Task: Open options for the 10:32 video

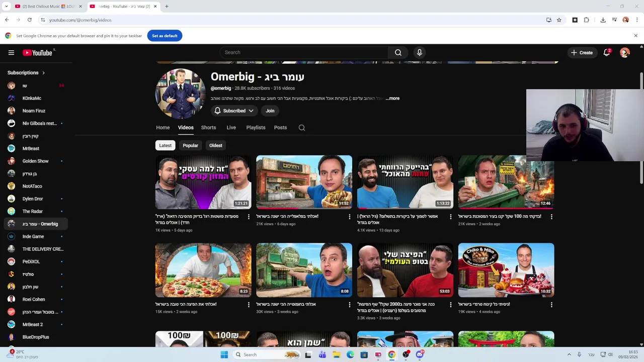Action: tap(551, 305)
